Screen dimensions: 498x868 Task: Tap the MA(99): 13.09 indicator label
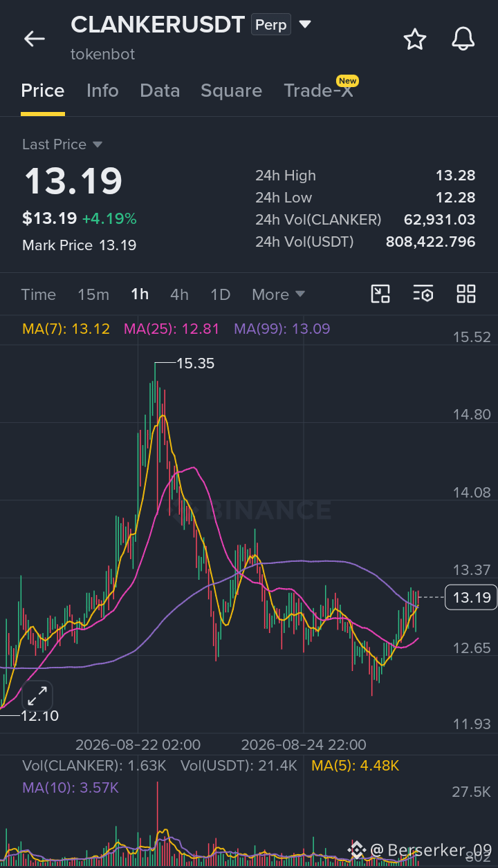point(282,329)
